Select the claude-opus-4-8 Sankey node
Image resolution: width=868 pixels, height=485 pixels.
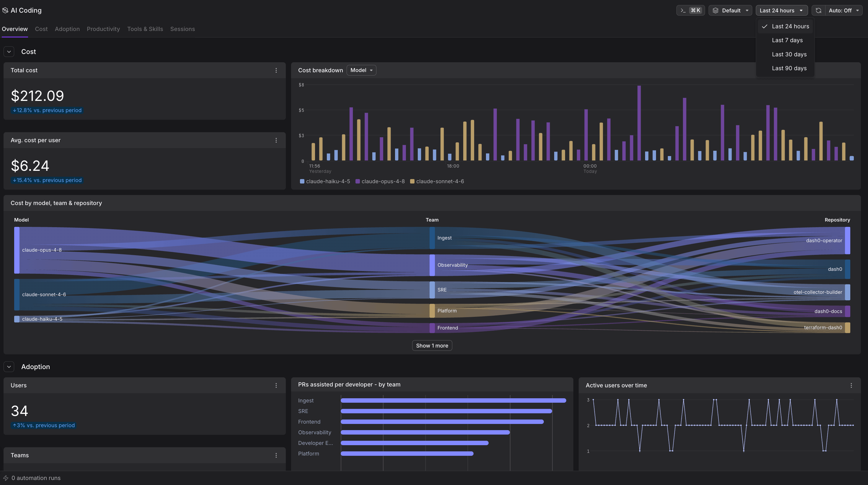coord(17,250)
